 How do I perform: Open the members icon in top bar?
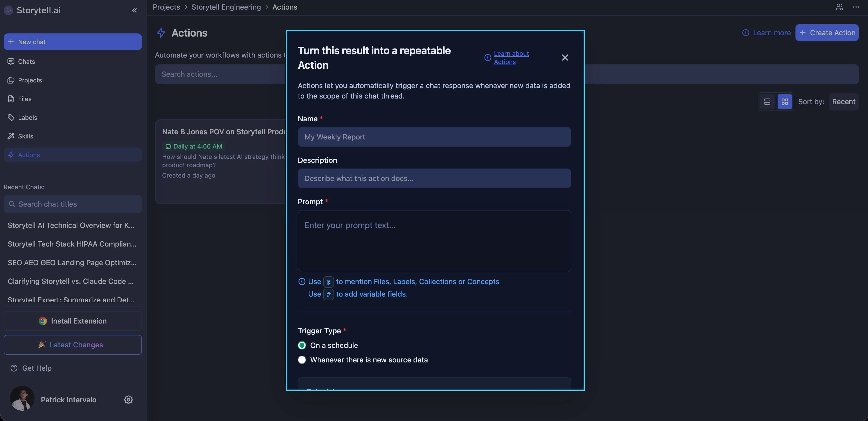(x=839, y=7)
